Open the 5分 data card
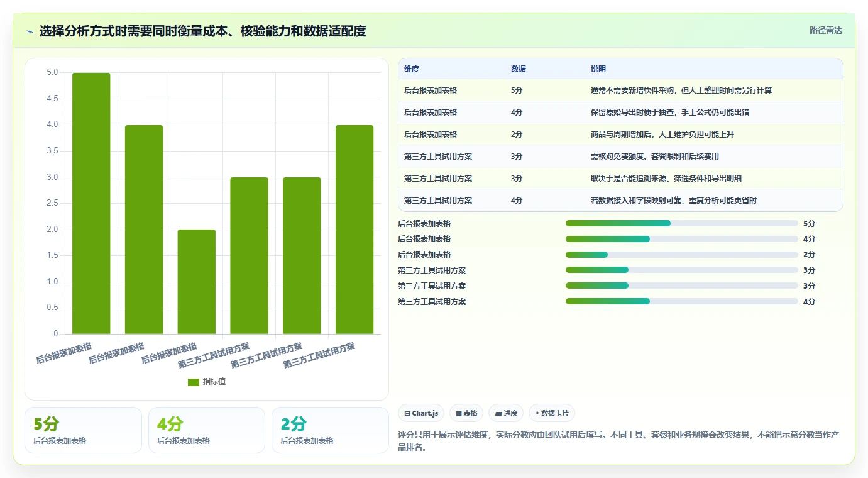The image size is (868, 478). [x=83, y=430]
